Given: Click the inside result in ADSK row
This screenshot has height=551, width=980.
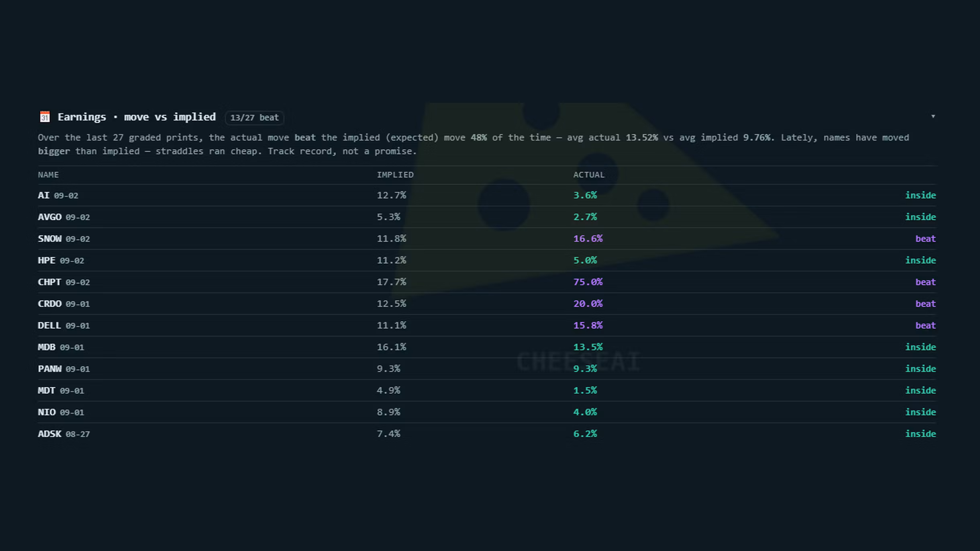Looking at the screenshot, I should [x=921, y=434].
